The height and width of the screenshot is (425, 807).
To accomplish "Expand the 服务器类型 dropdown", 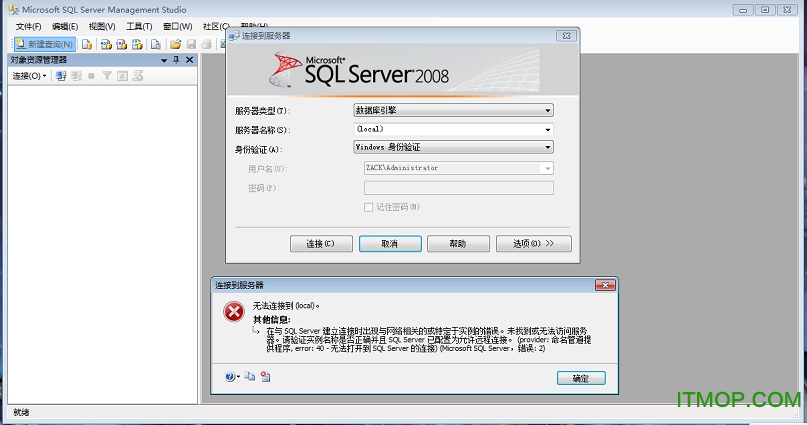I will click(x=548, y=110).
